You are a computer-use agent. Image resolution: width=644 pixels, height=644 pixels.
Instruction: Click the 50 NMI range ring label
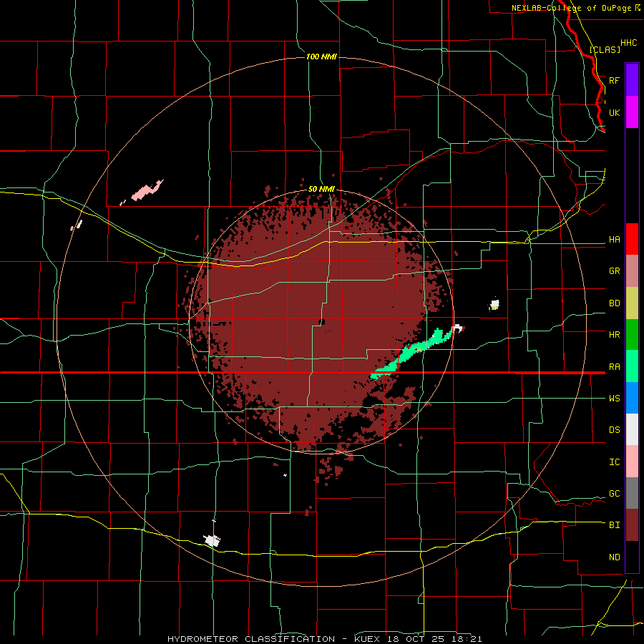[x=321, y=189]
